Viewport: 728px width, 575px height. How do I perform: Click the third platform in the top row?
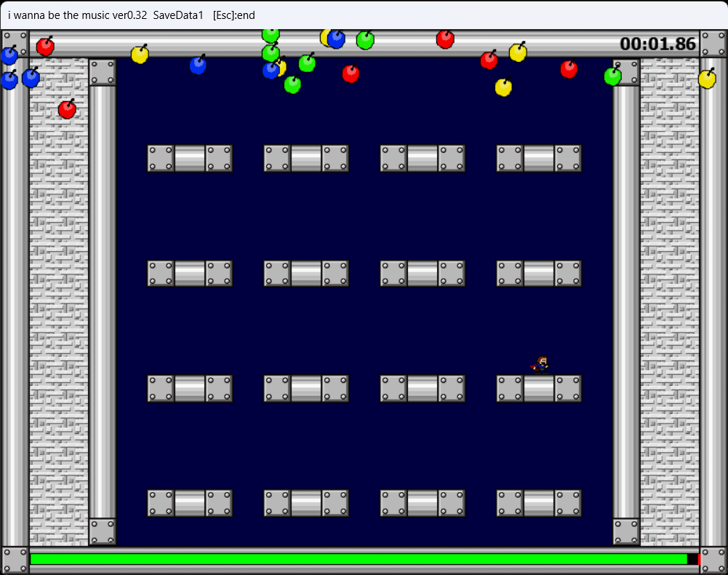click(x=423, y=158)
